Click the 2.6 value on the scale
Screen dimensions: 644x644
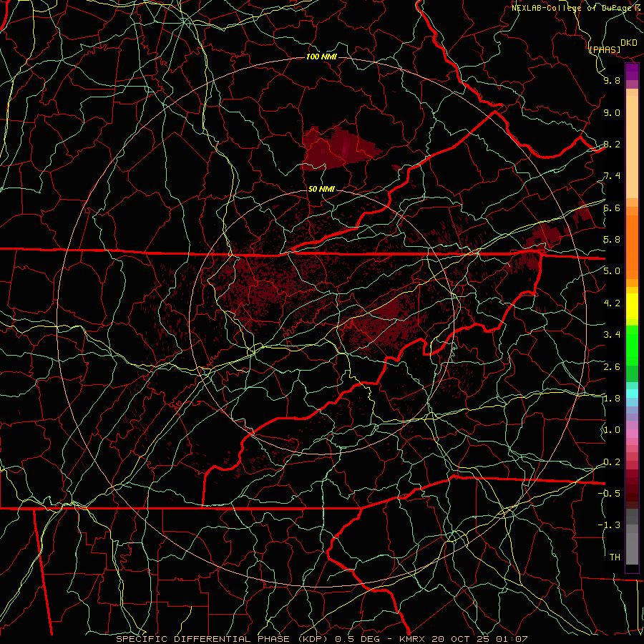[612, 367]
